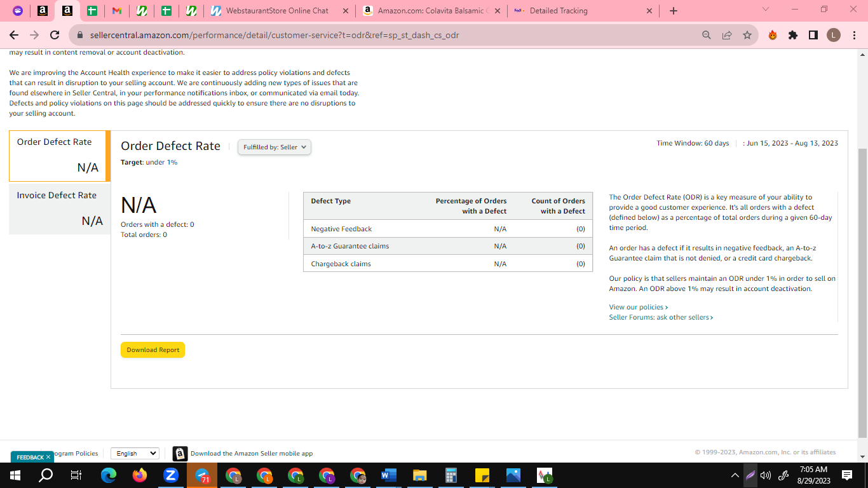Viewport: 868px width, 488px height.
Task: Click the Total orders: 0 text
Action: pyautogui.click(x=144, y=234)
